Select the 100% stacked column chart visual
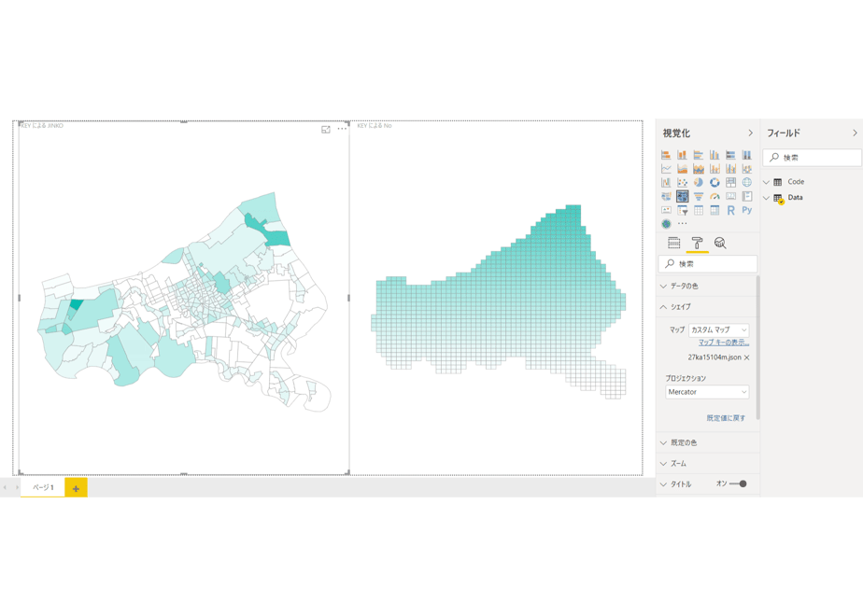 tap(747, 155)
